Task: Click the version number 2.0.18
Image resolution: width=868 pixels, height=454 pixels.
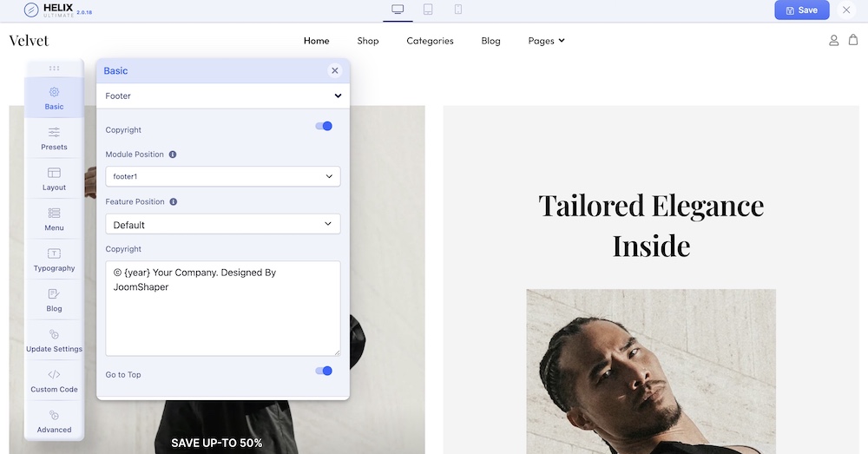Action: click(84, 12)
